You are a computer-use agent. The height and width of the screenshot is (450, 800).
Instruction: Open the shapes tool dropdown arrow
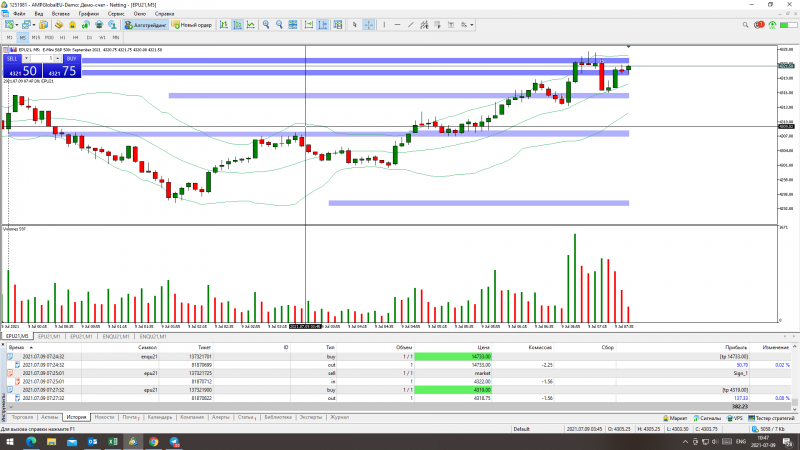[471, 24]
